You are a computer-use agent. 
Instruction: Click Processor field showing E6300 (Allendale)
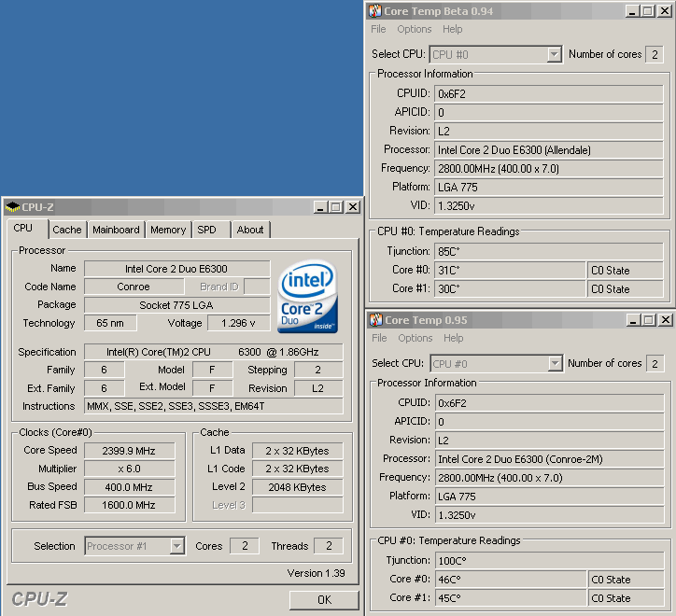[548, 150]
